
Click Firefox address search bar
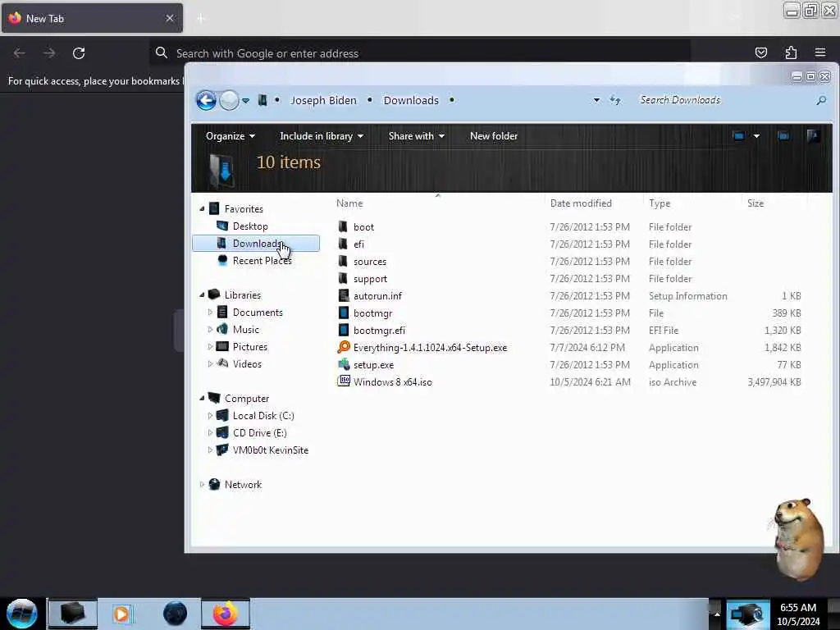pos(419,53)
